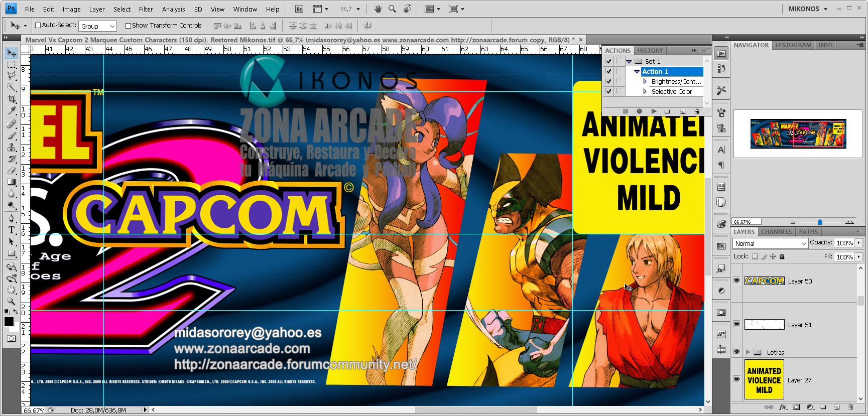Select the Crop tool

click(12, 99)
